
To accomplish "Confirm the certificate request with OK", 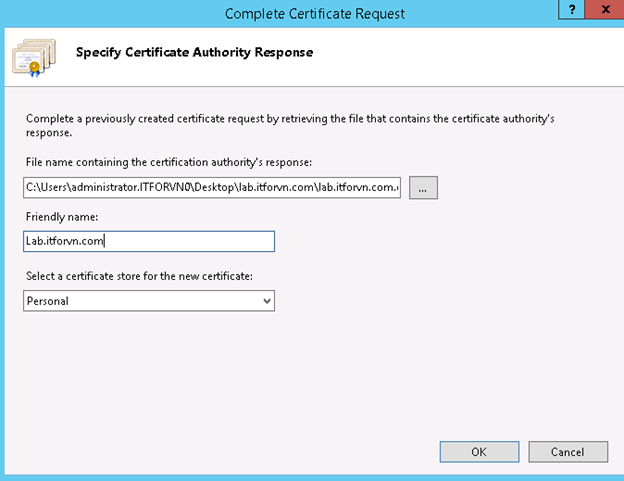I will click(479, 452).
